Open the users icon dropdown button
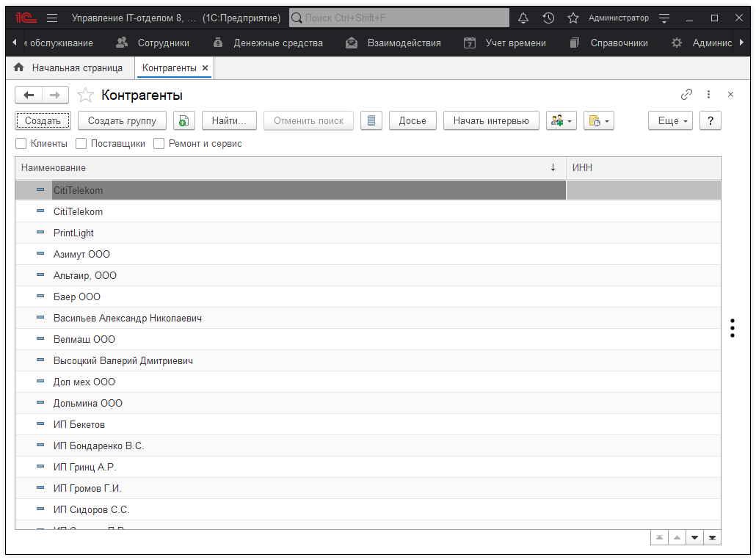The height and width of the screenshot is (560, 756). tap(561, 121)
